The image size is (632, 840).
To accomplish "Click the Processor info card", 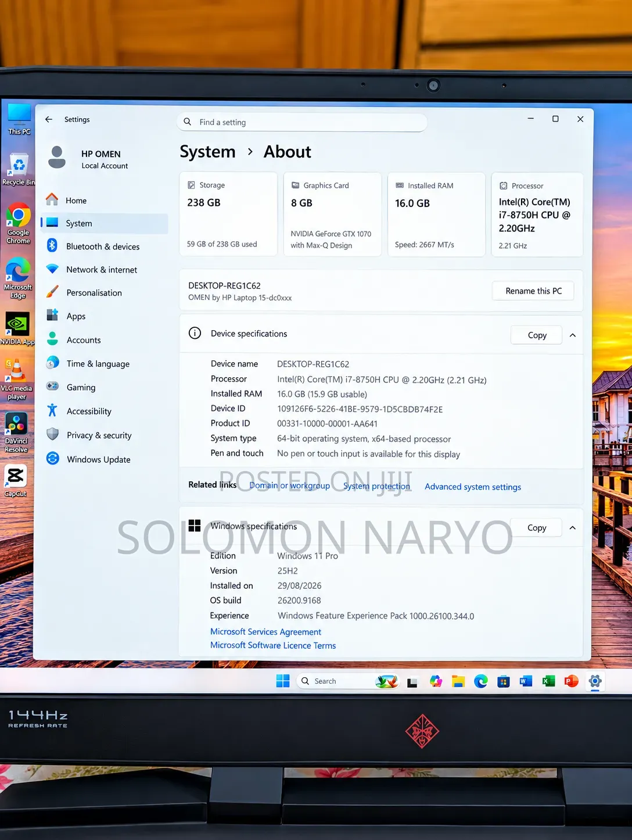I will pyautogui.click(x=537, y=215).
